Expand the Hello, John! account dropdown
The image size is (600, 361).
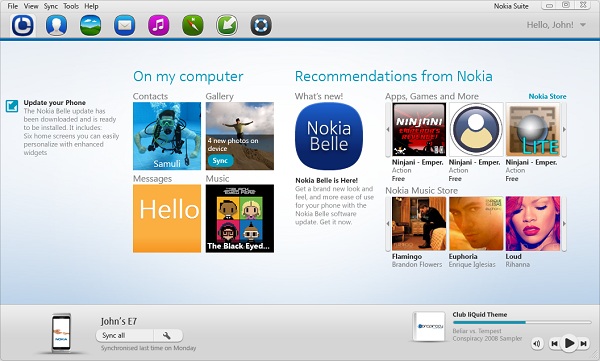583,25
